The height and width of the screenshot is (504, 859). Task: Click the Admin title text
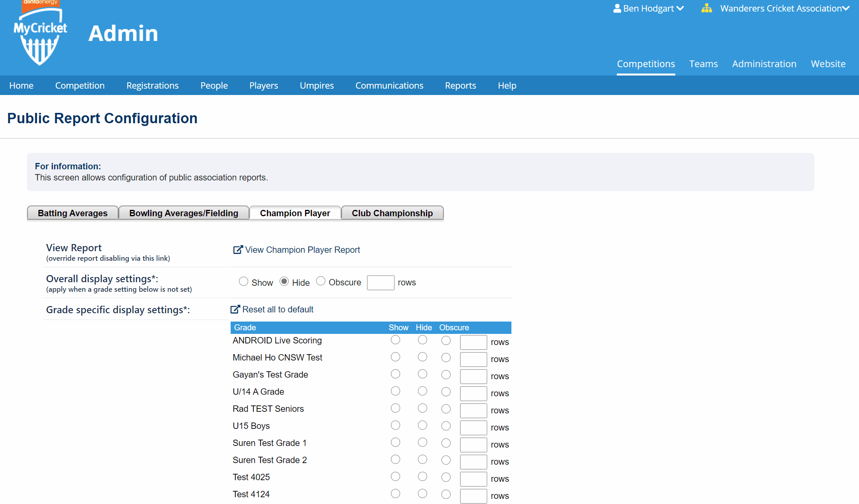(123, 33)
